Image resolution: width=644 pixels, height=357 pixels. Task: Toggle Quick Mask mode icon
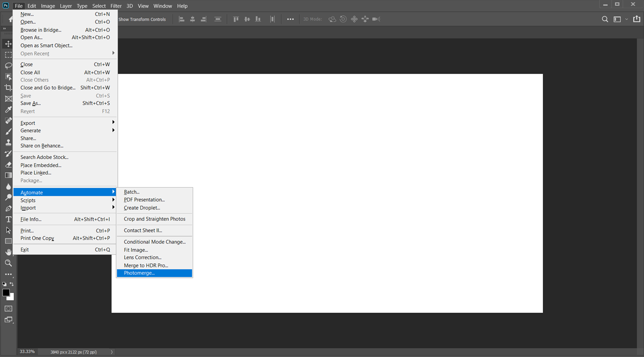coord(8,308)
